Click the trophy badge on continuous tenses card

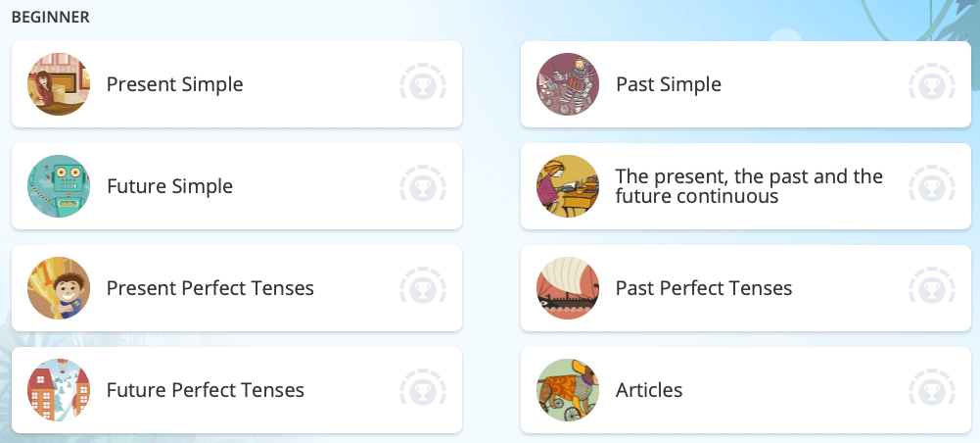(932, 186)
